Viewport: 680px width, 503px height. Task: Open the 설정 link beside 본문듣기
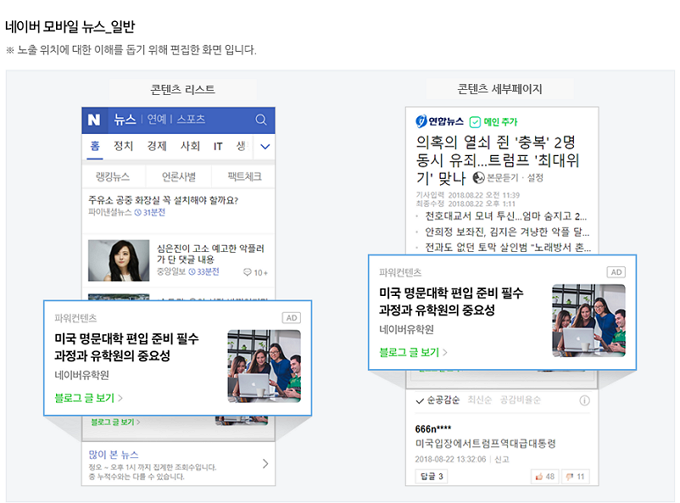click(535, 178)
